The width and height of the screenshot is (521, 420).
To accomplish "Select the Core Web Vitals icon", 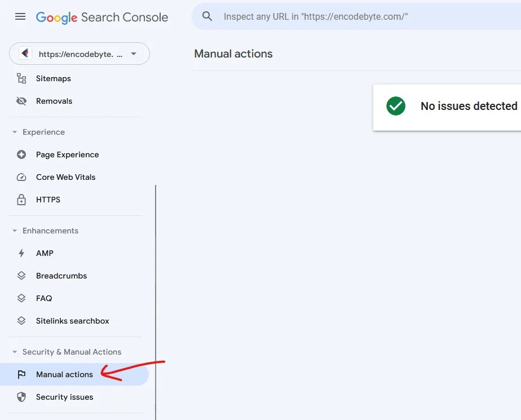I will point(21,177).
